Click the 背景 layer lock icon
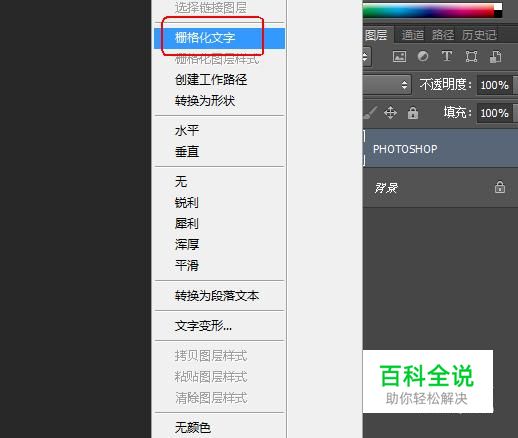Viewport: 518px width, 438px height. coord(499,187)
